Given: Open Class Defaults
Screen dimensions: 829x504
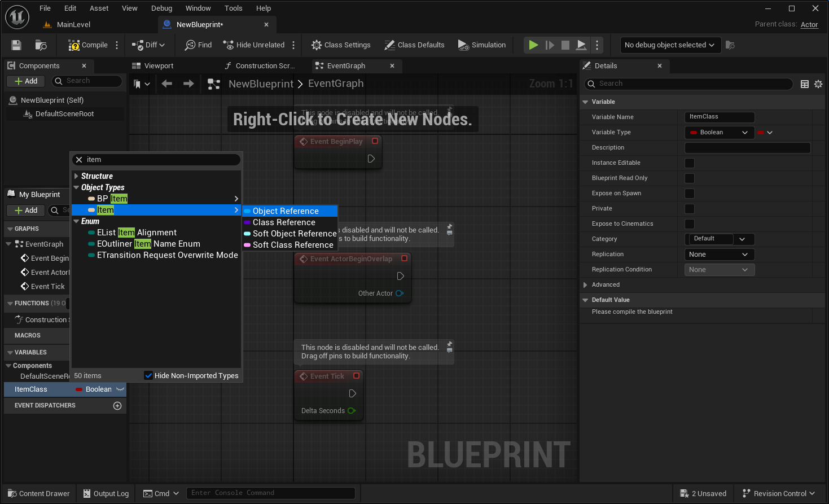Looking at the screenshot, I should (x=414, y=45).
